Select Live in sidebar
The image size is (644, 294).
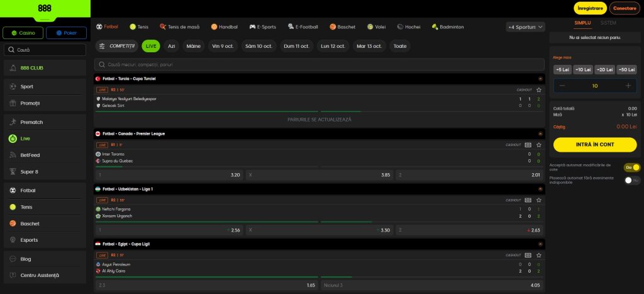click(x=45, y=139)
